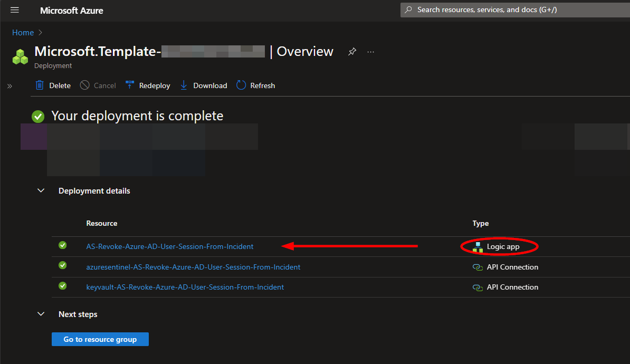Click the Redeploy icon

129,85
